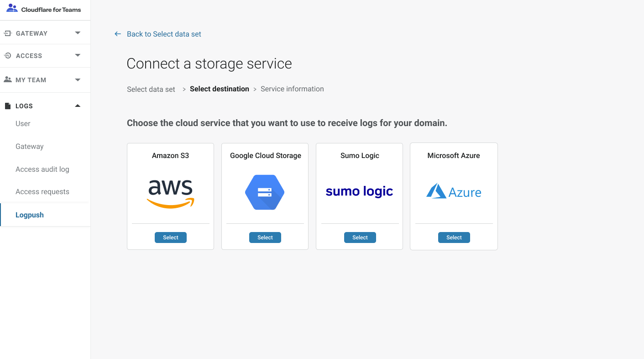Select Microsoft Azure as destination

click(454, 238)
